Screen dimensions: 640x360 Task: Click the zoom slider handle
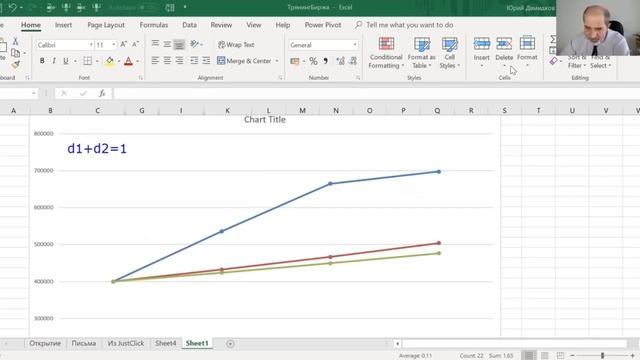pyautogui.click(x=602, y=356)
